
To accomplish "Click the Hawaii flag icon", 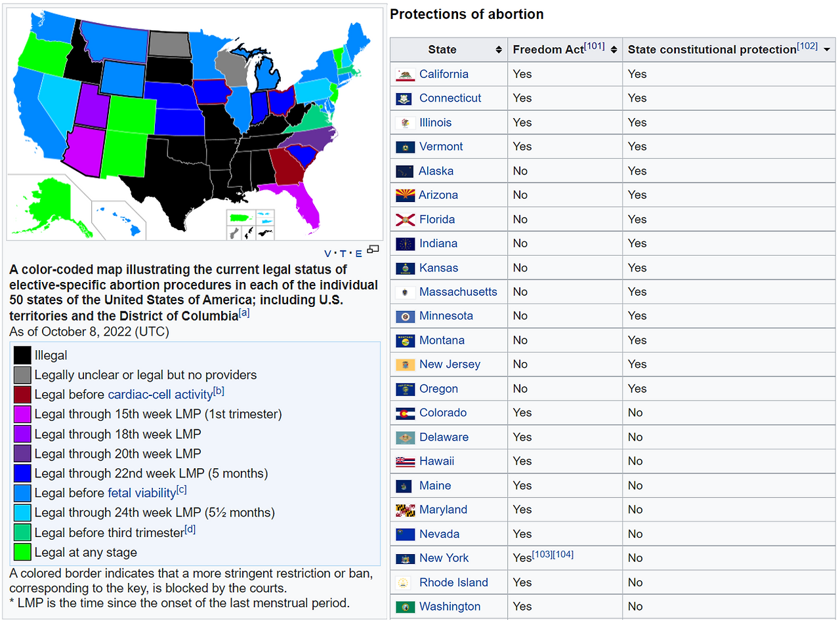I will [x=405, y=462].
